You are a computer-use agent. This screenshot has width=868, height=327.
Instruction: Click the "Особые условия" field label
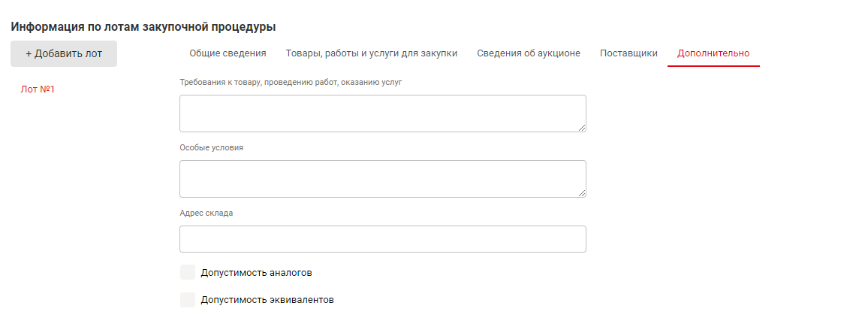[211, 147]
